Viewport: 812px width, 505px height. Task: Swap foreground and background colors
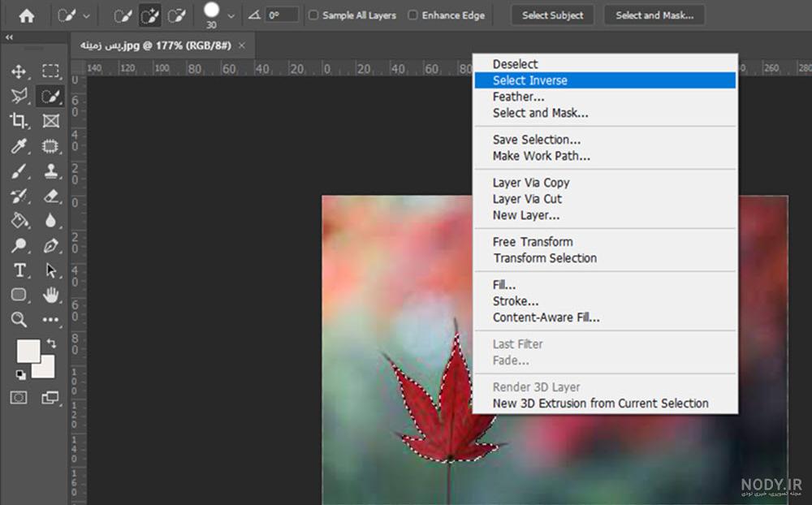pyautogui.click(x=51, y=343)
